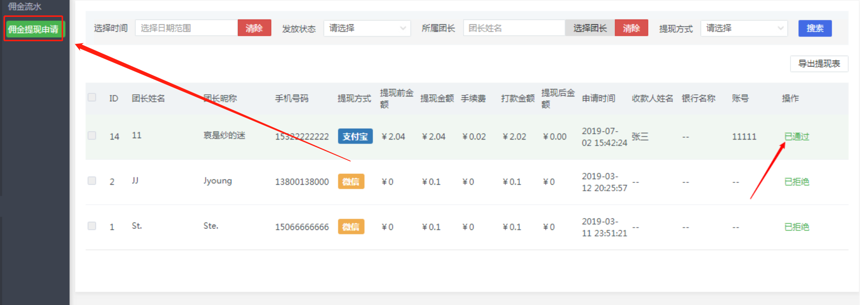Click the 微信 badge in Ste. row
Image resolution: width=868 pixels, height=305 pixels.
pyautogui.click(x=351, y=227)
